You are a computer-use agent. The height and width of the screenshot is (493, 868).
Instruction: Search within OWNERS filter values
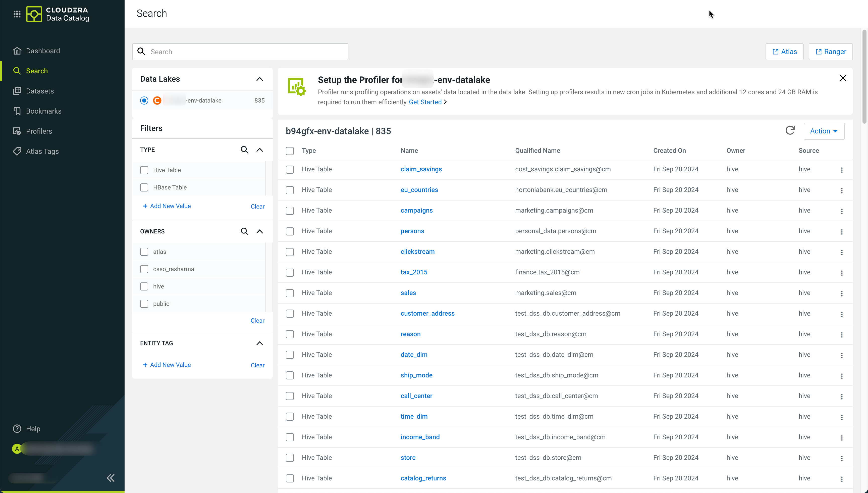point(244,231)
